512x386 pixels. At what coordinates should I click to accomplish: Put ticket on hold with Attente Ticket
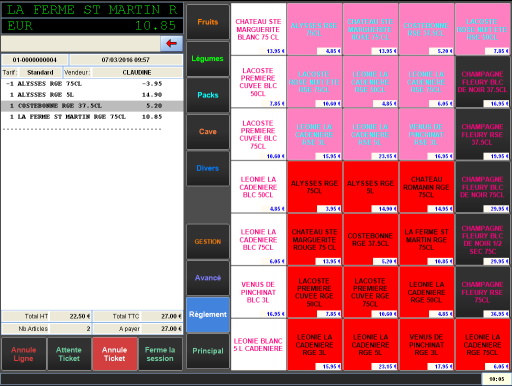(69, 354)
